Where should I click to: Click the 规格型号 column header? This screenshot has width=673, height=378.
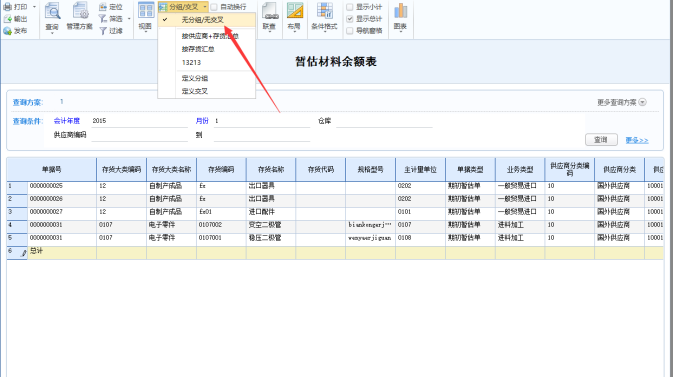click(x=370, y=169)
